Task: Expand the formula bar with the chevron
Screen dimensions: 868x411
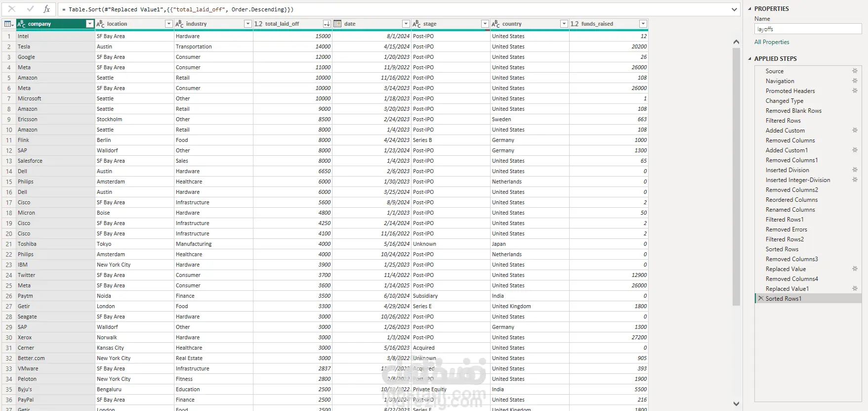Action: coord(734,9)
